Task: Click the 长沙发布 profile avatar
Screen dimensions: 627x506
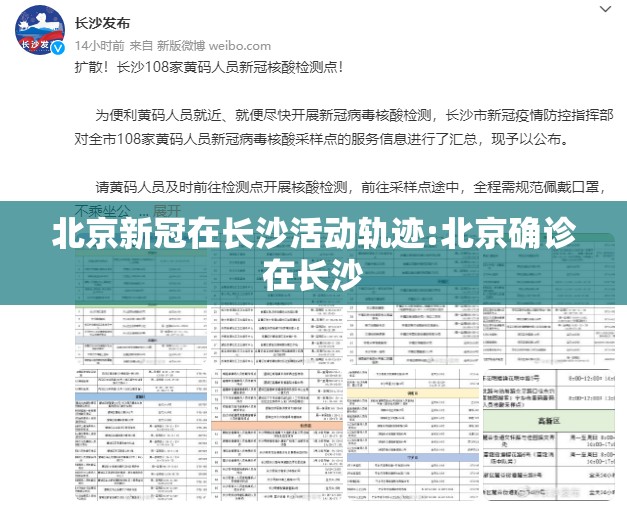Action: pyautogui.click(x=37, y=31)
